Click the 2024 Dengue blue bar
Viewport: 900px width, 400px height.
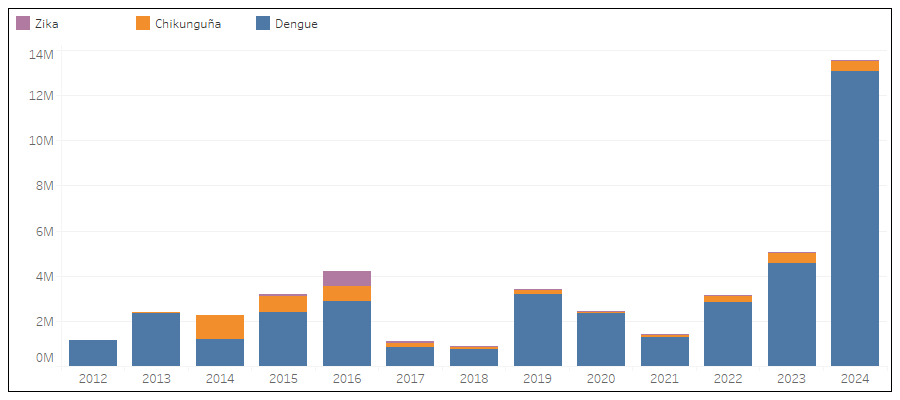point(855,218)
